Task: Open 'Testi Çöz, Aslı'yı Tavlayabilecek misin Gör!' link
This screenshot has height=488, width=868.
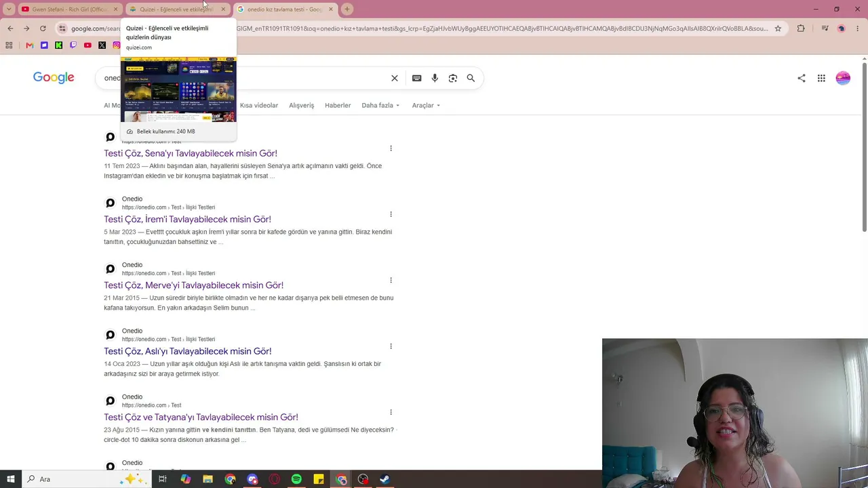Action: point(188,351)
